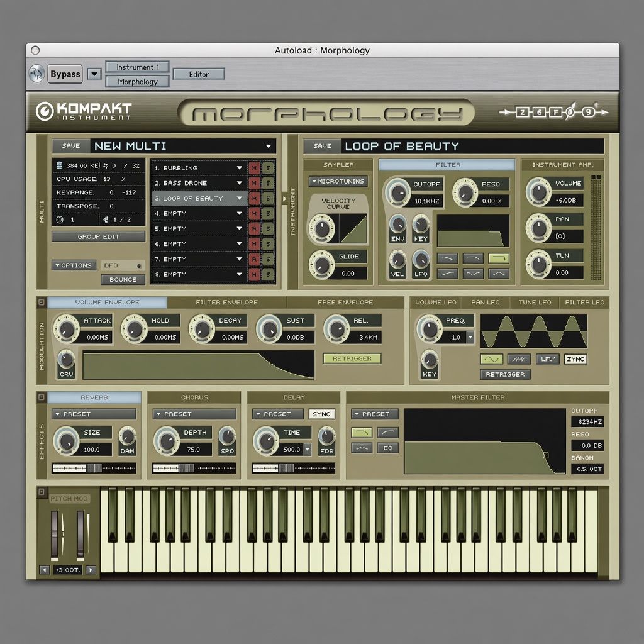Open the Options menu dropdown
Viewport: 644px width, 644px height.
[74, 265]
